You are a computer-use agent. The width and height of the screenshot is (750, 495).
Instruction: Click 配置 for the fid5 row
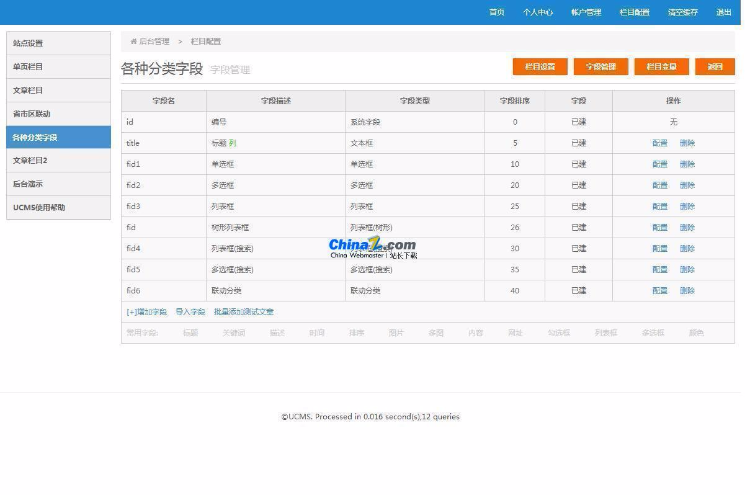tap(660, 269)
